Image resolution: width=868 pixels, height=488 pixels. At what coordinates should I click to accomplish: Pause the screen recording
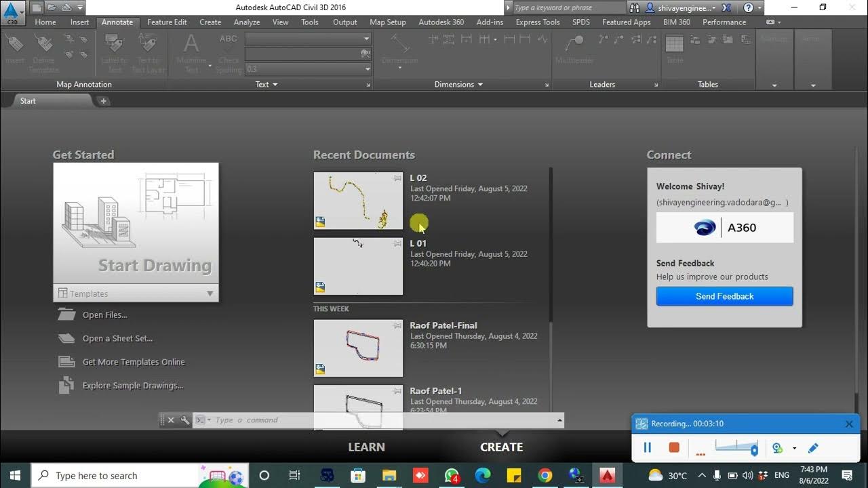coord(647,447)
